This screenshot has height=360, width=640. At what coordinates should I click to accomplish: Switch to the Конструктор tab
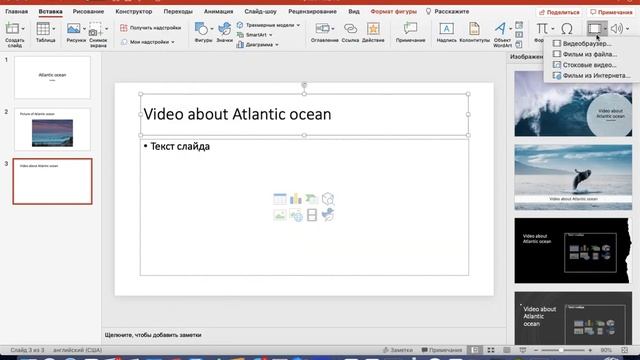(x=133, y=11)
